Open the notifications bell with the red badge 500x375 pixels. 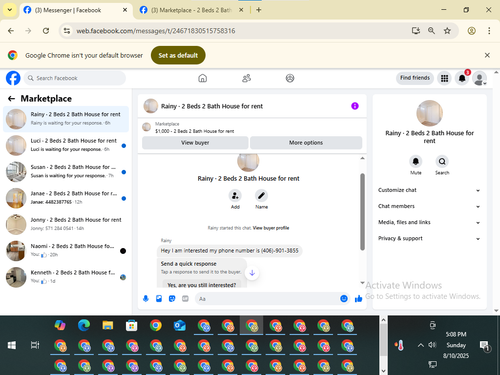point(462,78)
